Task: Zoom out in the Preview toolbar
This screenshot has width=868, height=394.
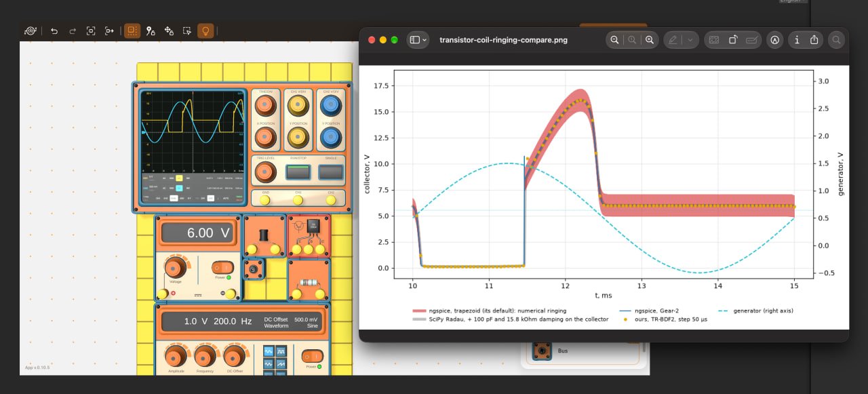Action: click(x=614, y=40)
